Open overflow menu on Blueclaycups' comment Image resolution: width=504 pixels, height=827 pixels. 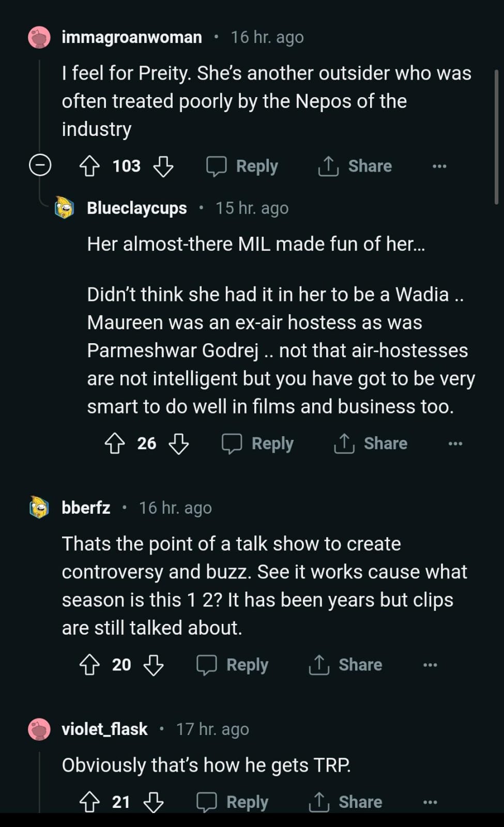click(x=455, y=443)
